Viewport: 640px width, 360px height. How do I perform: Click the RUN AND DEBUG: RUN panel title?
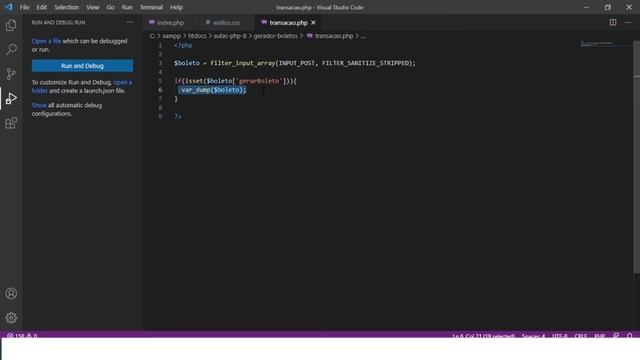click(x=58, y=22)
